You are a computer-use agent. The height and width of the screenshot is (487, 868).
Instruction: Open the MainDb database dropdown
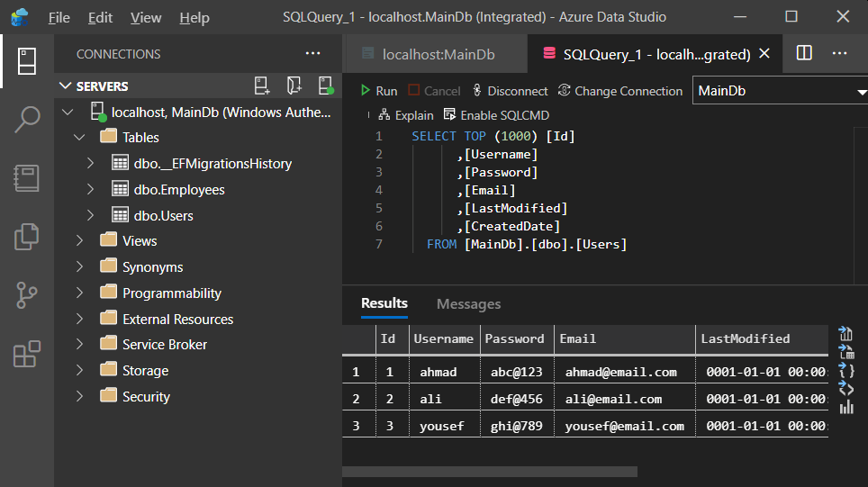(x=780, y=91)
